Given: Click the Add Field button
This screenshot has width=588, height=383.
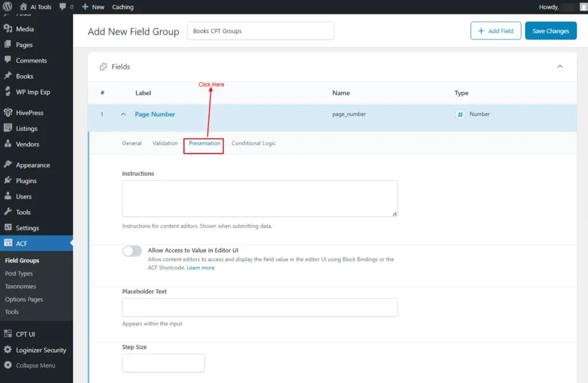Looking at the screenshot, I should (496, 31).
